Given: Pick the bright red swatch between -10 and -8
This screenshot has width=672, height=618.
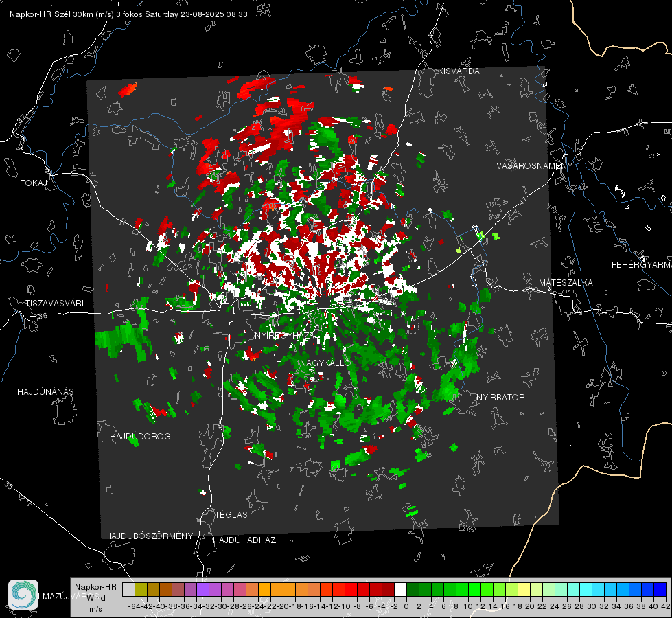Looking at the screenshot, I should click(351, 589).
